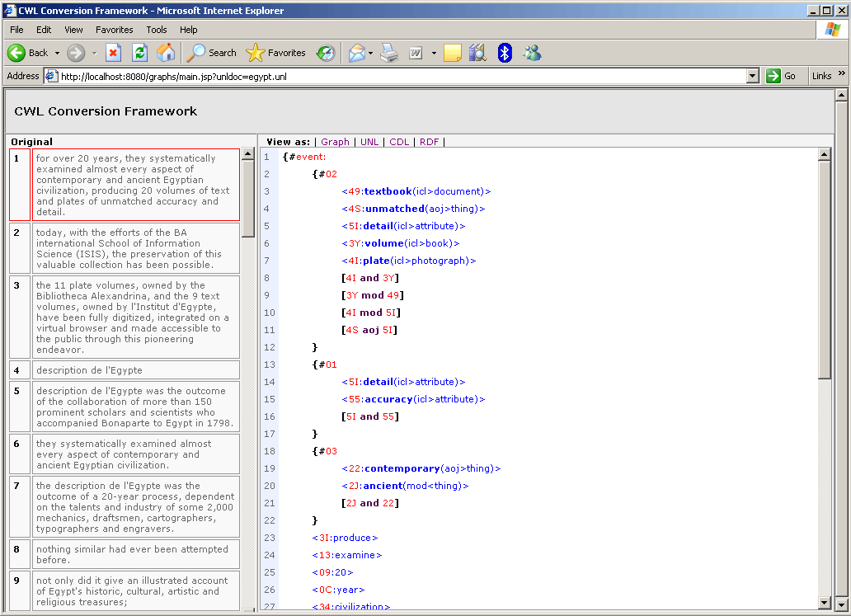
Task: Open the History toolbar icon
Action: 327,53
